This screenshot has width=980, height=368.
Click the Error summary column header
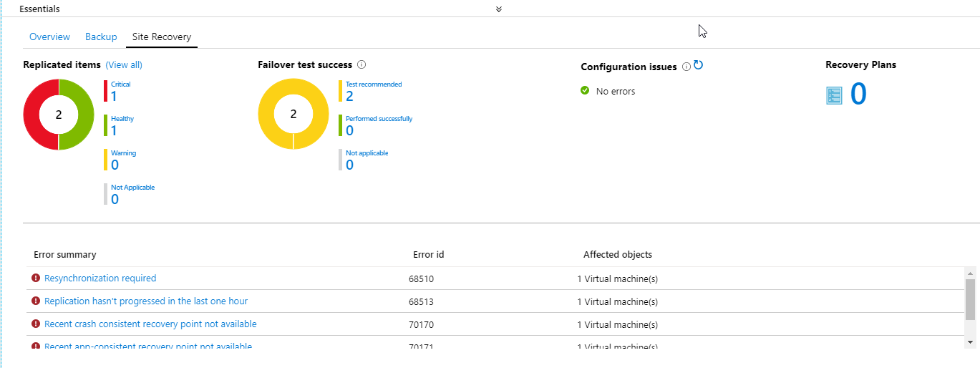(65, 255)
